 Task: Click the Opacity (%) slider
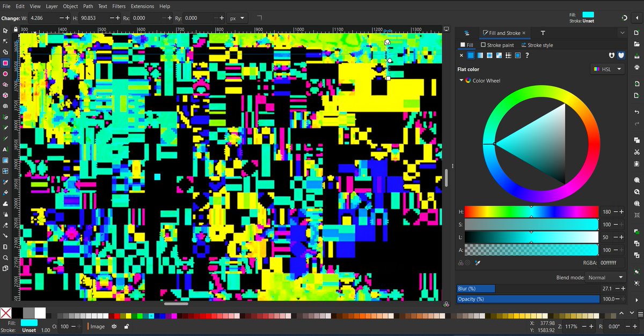click(528, 299)
